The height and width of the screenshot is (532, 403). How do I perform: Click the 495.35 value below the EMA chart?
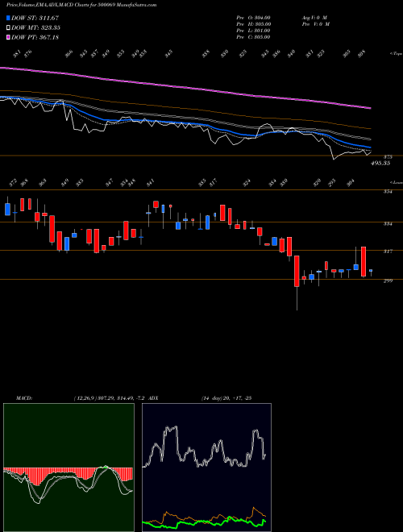380,163
